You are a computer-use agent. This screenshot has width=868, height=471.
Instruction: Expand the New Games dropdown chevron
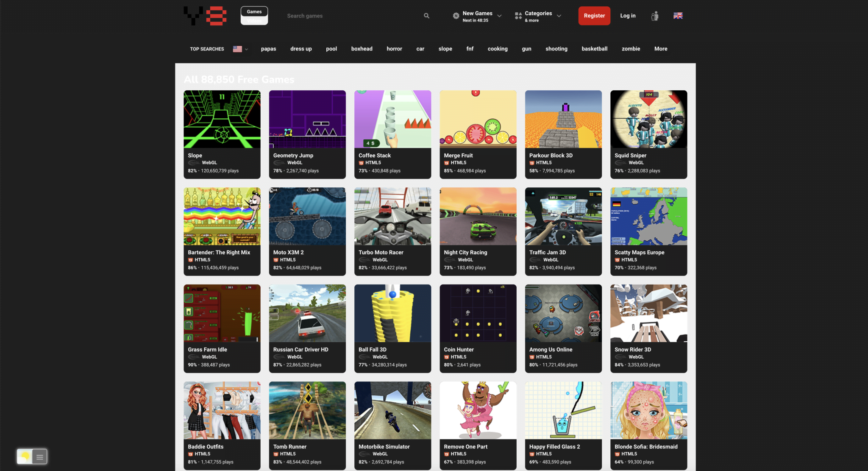click(499, 16)
